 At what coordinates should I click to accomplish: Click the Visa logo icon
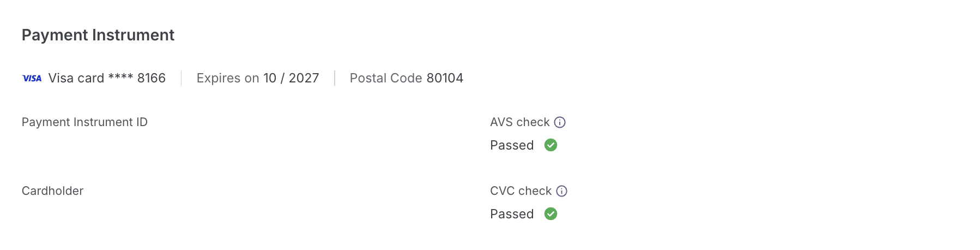[32, 78]
